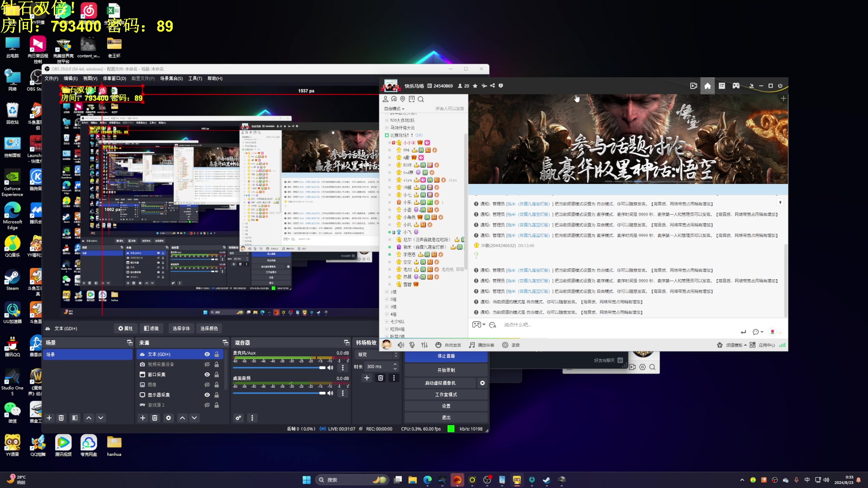868x488 pixels.
Task: Click 启动虚拟摄像机 button
Action: (440, 383)
